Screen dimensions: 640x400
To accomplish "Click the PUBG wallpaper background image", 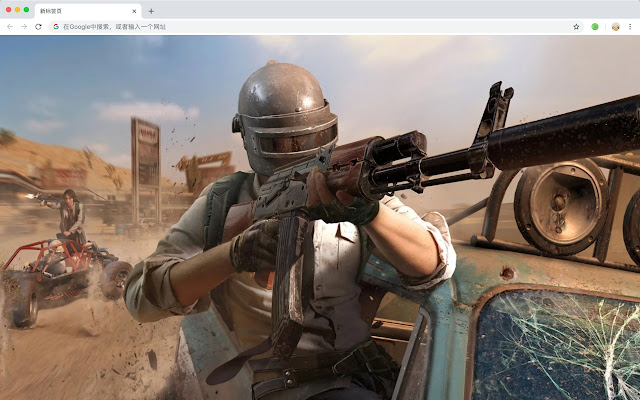I will pos(320,218).
